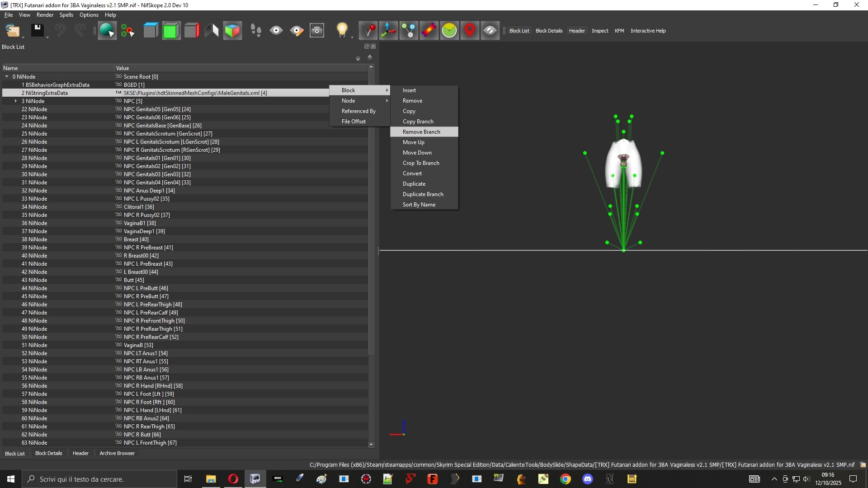Screen dimensions: 868x488
Task: Click the Flip view black-white icon
Action: (212, 31)
